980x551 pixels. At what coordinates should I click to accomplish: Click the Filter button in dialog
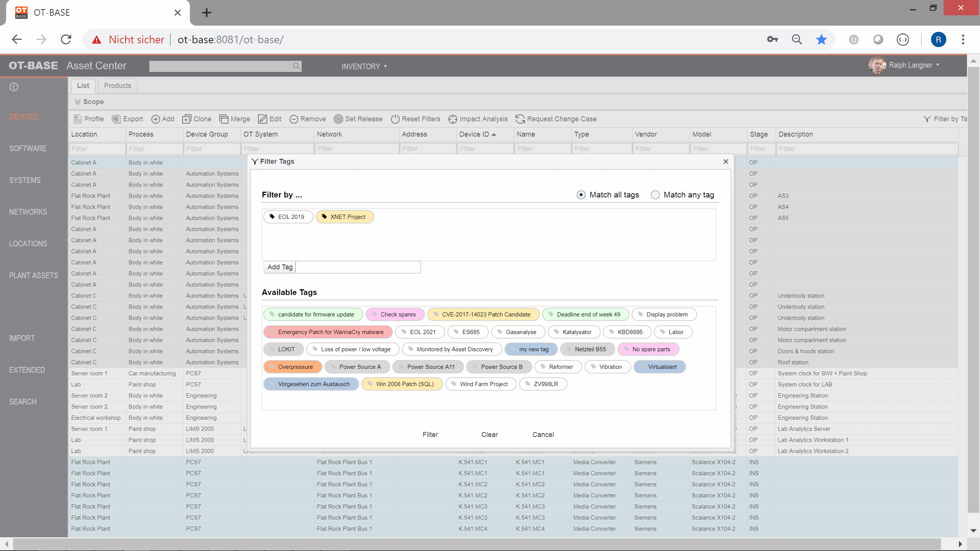click(x=430, y=435)
